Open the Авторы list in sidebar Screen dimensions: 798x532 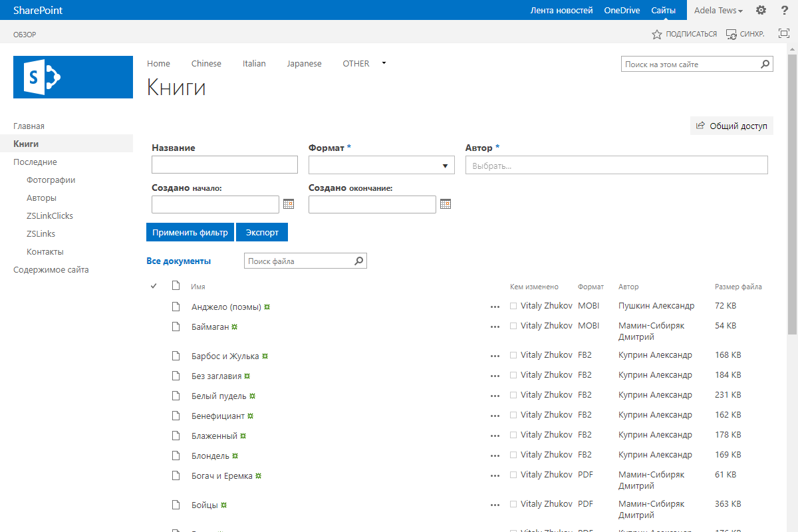[41, 198]
